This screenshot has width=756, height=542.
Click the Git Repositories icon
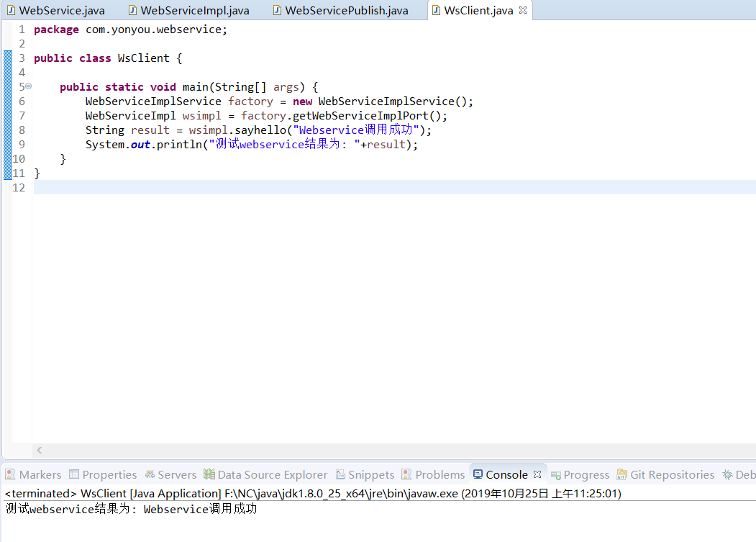tap(622, 474)
